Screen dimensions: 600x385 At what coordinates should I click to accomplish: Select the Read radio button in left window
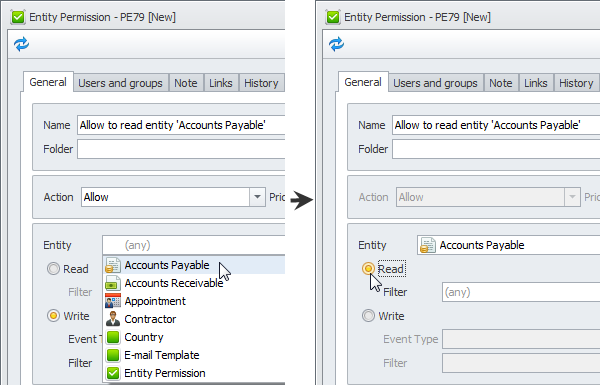[53, 269]
